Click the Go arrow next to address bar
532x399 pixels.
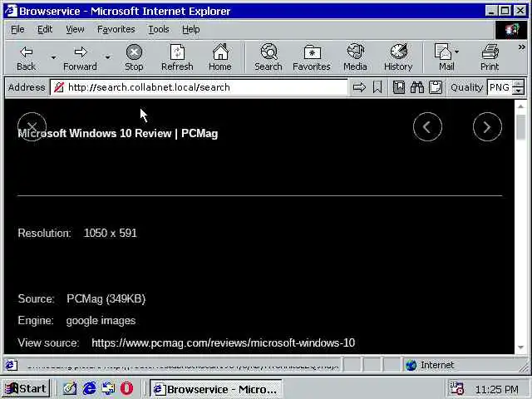point(359,87)
